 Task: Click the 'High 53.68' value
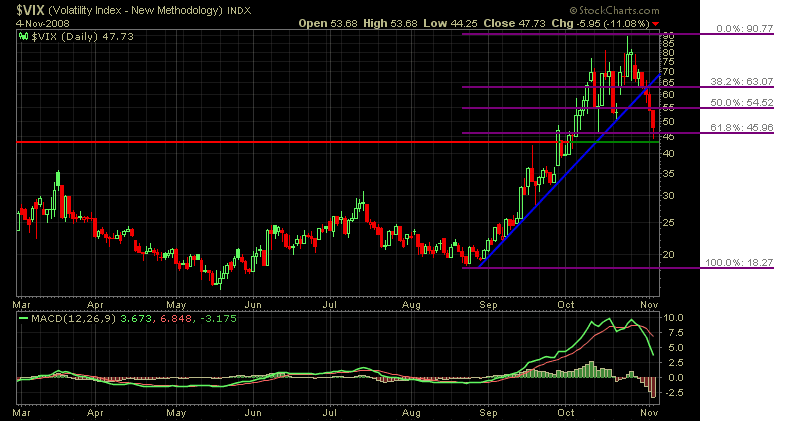pos(390,23)
